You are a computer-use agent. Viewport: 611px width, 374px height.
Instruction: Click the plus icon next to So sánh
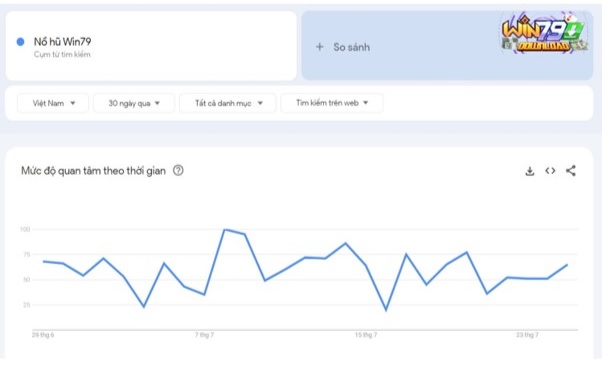pyautogui.click(x=320, y=47)
